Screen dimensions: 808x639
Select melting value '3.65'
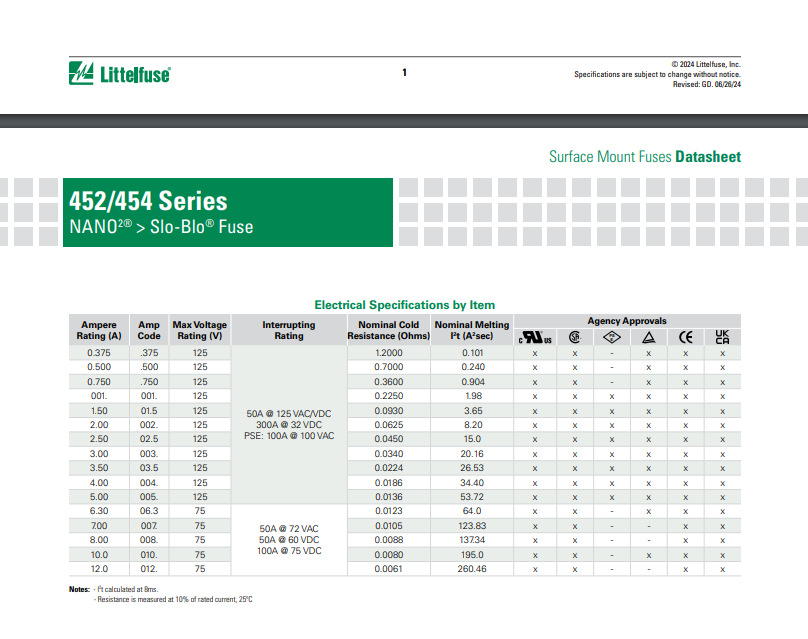(x=473, y=411)
